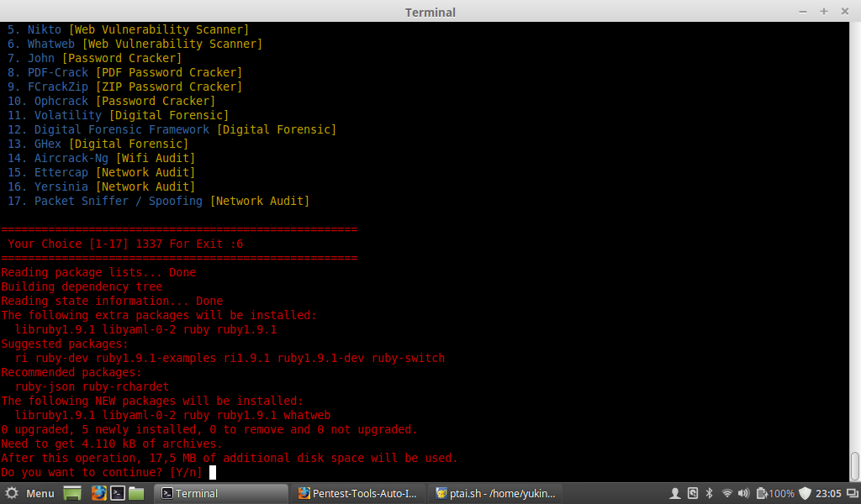Viewport: 861px width, 504px height.
Task: Open the Bluetooth tray icon
Action: [x=710, y=493]
